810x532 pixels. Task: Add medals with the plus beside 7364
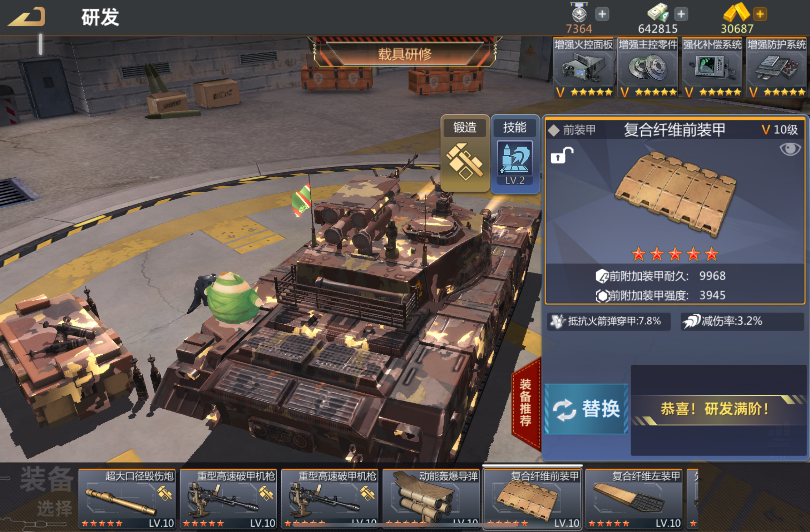click(602, 14)
